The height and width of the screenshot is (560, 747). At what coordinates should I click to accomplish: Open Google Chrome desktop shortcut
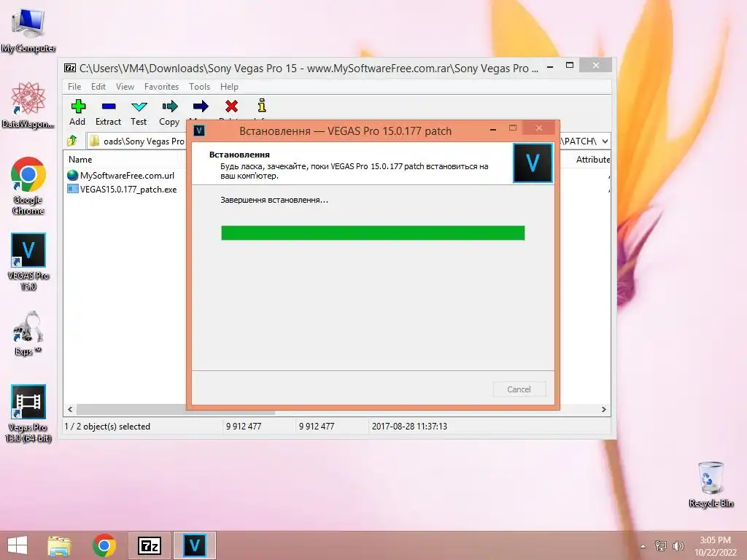[28, 186]
